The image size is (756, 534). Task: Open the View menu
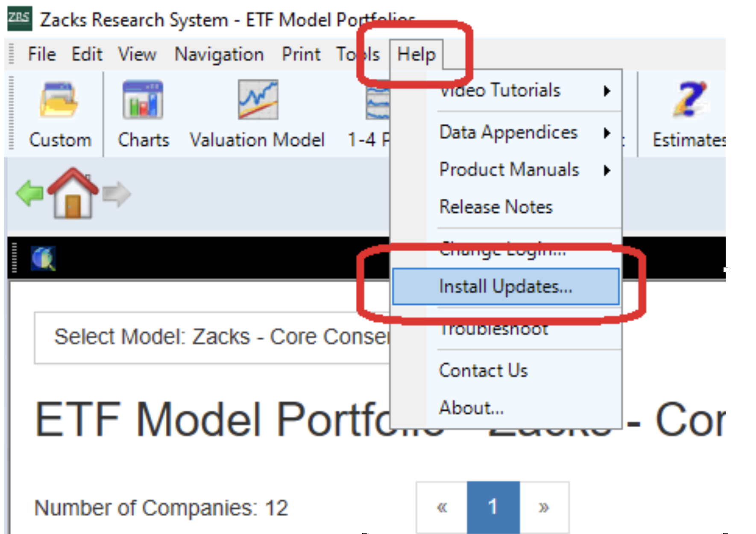coord(137,54)
